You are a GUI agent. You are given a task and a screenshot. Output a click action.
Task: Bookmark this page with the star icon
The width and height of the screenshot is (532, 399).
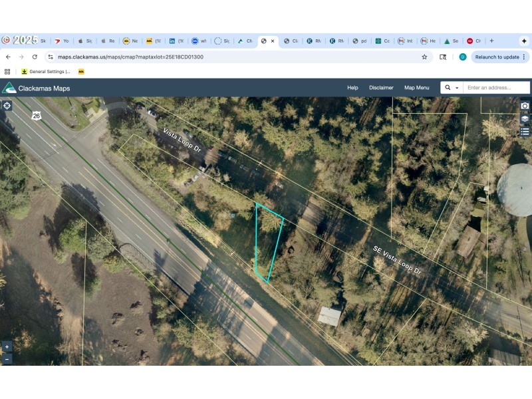pyautogui.click(x=424, y=58)
